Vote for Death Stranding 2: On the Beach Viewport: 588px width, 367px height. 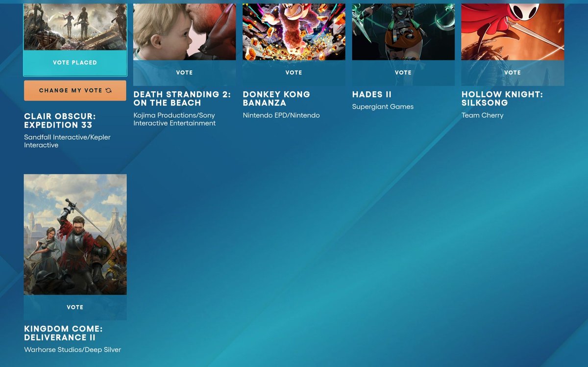(x=184, y=73)
